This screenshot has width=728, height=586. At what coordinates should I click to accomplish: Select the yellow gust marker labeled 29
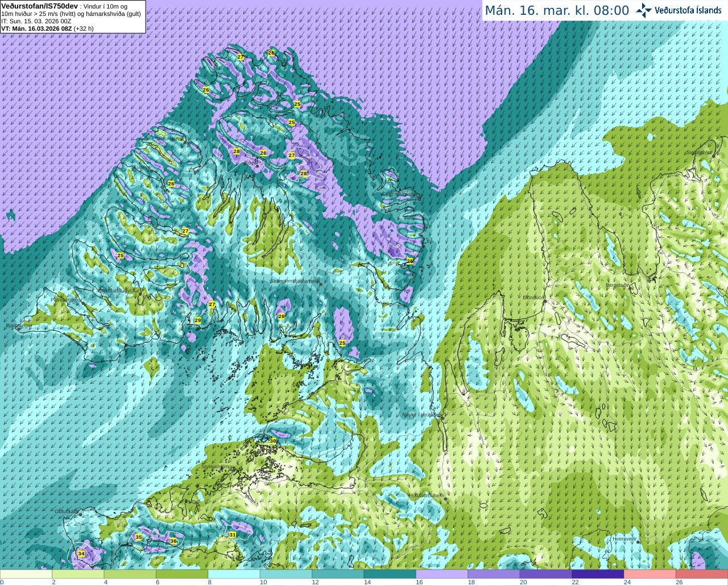click(198, 321)
